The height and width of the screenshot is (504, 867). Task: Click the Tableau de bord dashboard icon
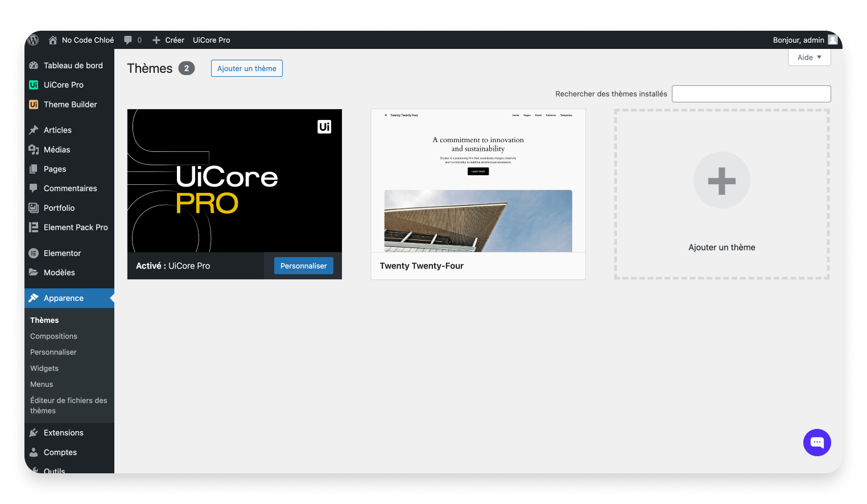click(x=34, y=65)
